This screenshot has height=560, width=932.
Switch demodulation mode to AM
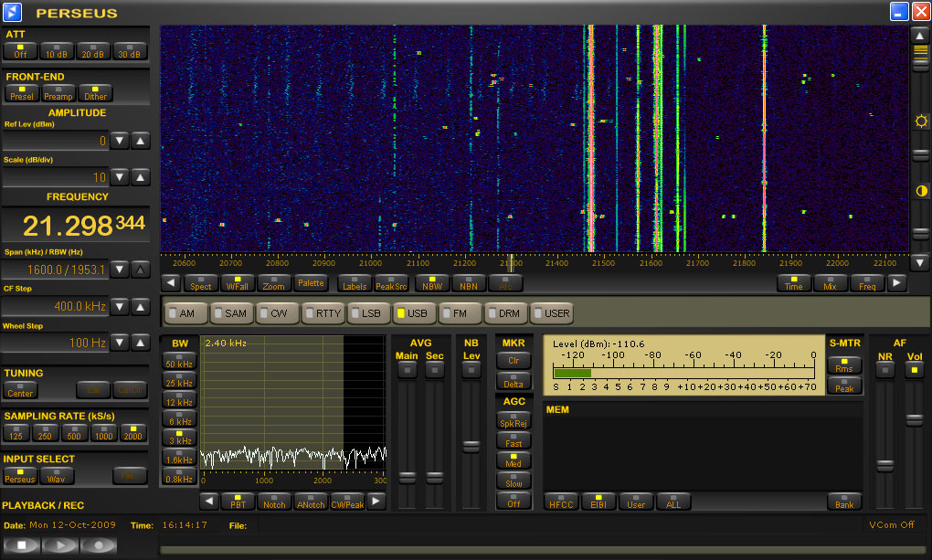pyautogui.click(x=185, y=312)
